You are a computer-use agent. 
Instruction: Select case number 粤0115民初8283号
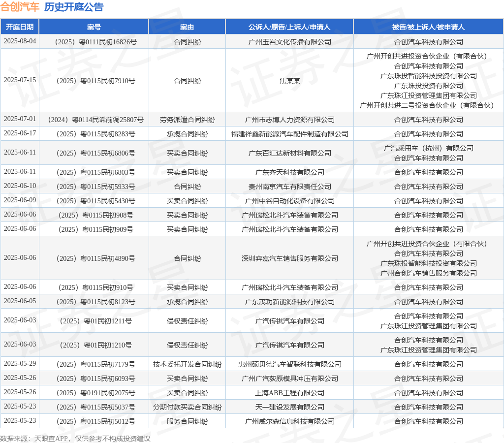95,134
